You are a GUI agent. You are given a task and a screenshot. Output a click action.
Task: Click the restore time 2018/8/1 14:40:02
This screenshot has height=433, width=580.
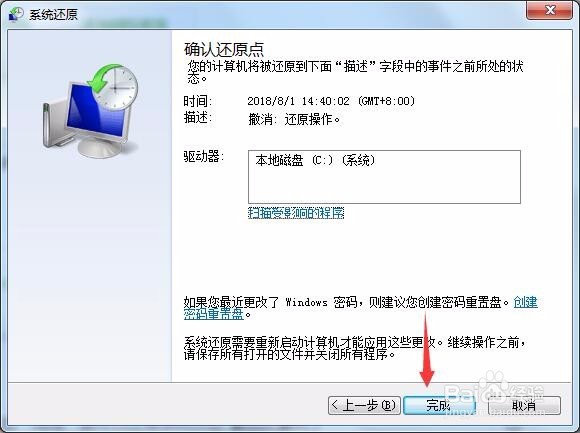click(x=298, y=101)
